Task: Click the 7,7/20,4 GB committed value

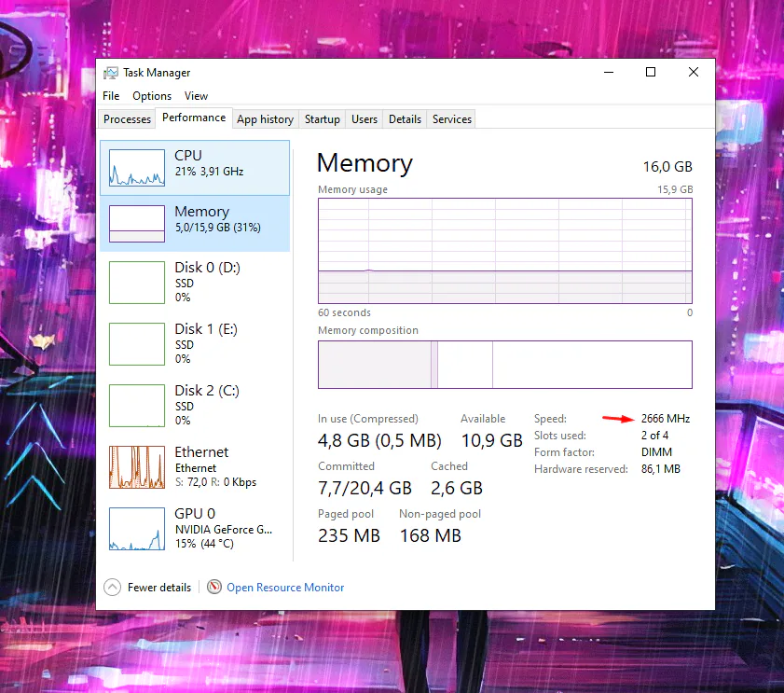Action: pyautogui.click(x=365, y=489)
